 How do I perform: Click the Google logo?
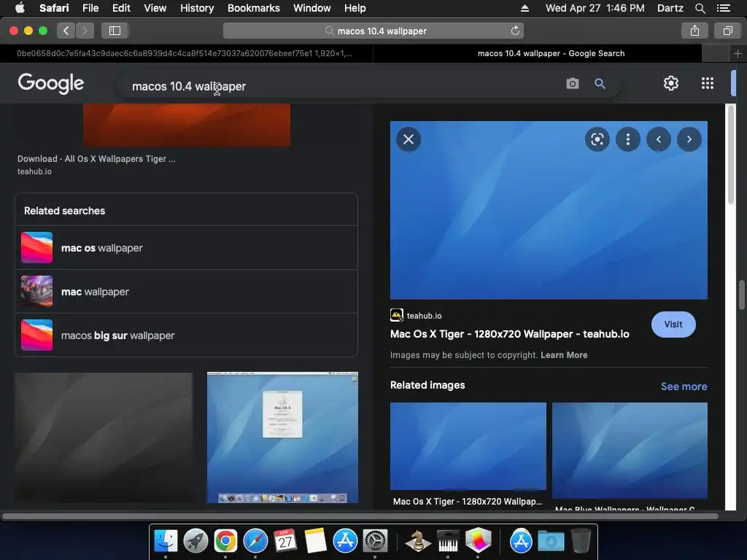point(50,83)
